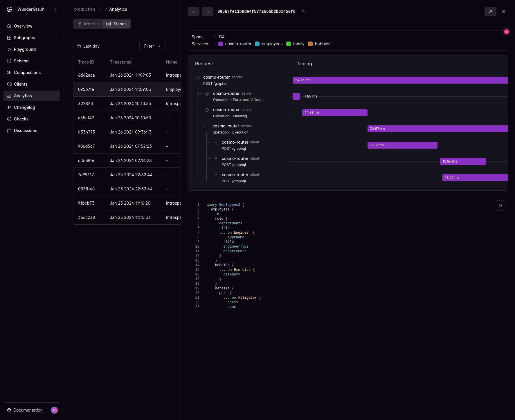Screen dimensions: 515x420
Task: Toggle the hobbies service legend
Action: [310, 44]
